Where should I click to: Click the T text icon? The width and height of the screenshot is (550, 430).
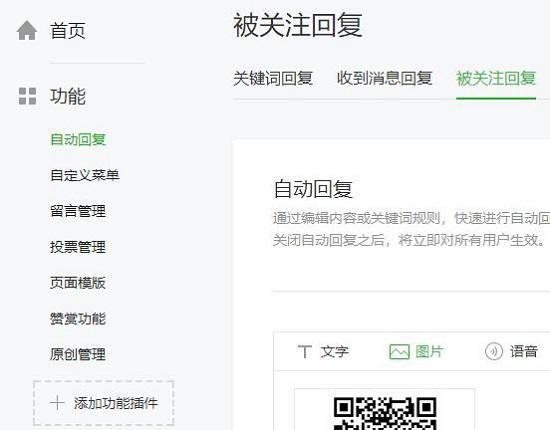click(304, 351)
